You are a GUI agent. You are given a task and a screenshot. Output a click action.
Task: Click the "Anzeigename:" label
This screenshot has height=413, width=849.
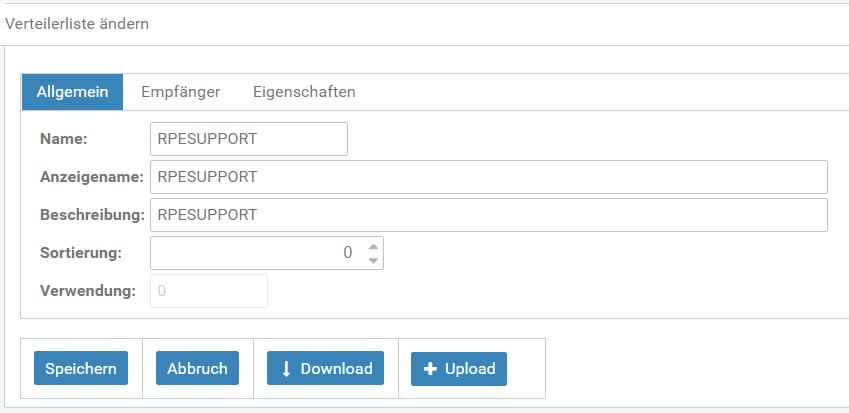pos(92,178)
